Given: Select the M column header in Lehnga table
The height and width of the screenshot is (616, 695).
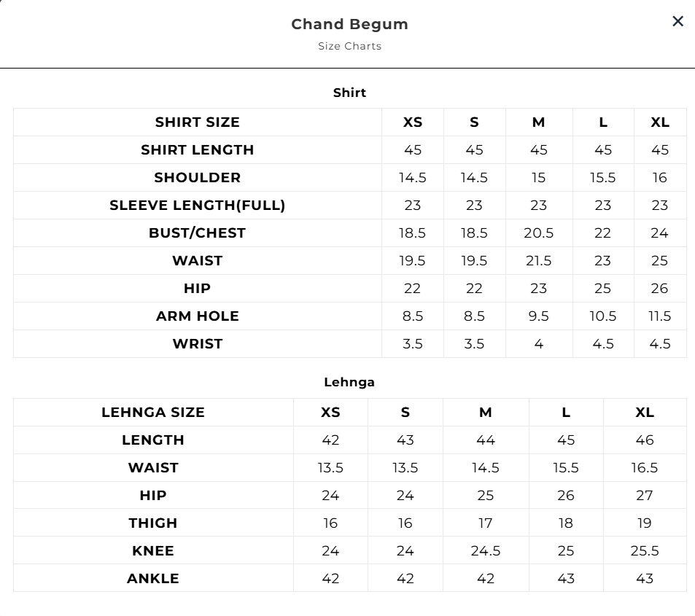Looking at the screenshot, I should (x=485, y=413).
